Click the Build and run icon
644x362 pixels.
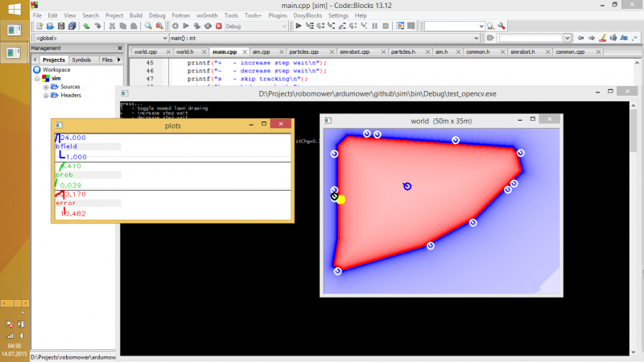[x=197, y=27]
